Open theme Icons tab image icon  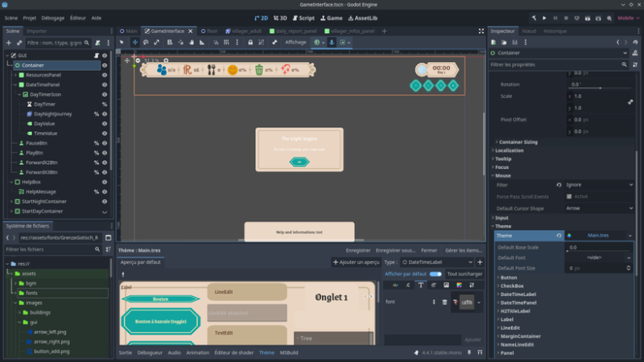(x=446, y=285)
